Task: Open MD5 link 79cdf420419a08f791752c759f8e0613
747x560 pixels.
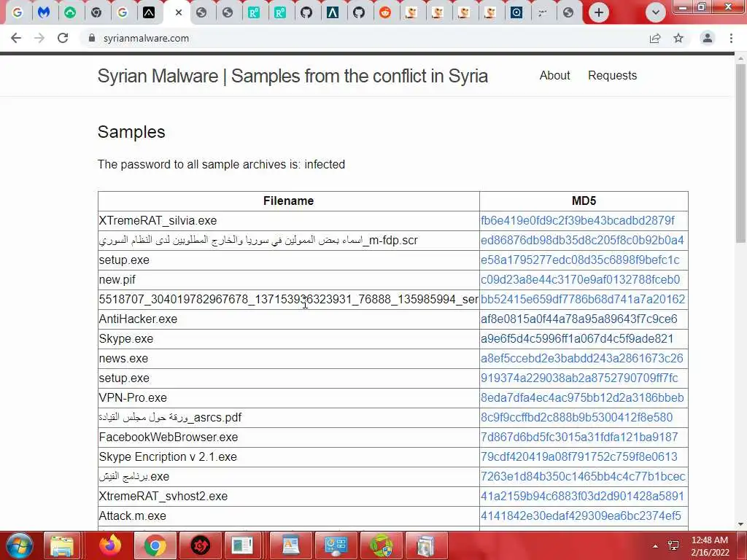Action: (578, 456)
